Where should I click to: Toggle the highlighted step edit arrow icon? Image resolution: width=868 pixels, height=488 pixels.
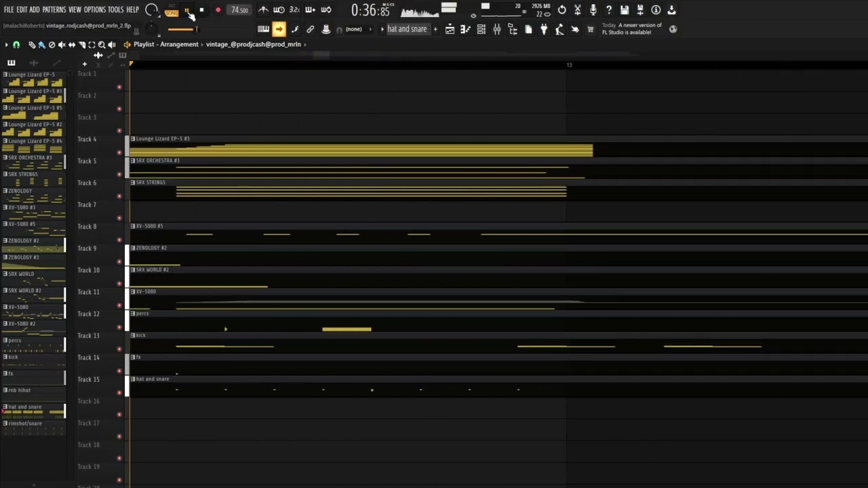(279, 29)
